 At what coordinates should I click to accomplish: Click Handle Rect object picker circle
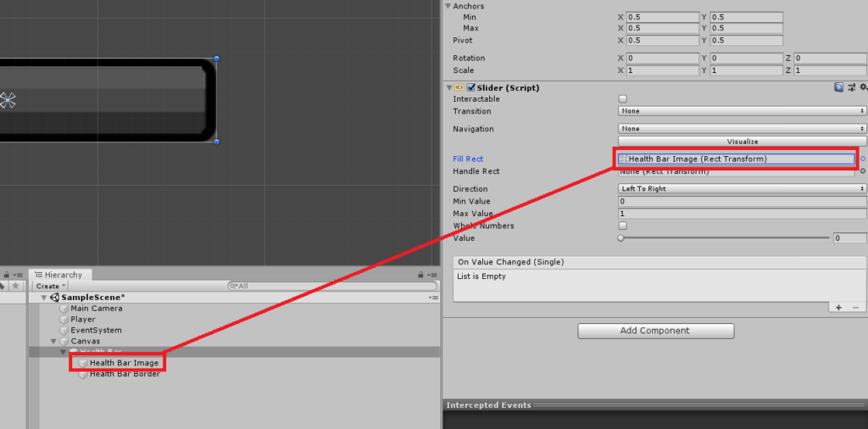[x=863, y=171]
